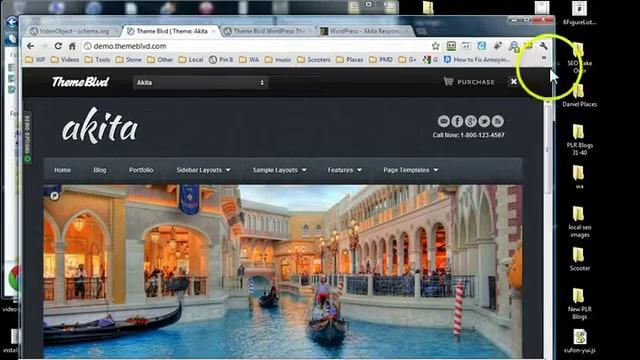Open the WP bookmarks folder
Viewport: 640px width, 360px height.
tap(35, 60)
